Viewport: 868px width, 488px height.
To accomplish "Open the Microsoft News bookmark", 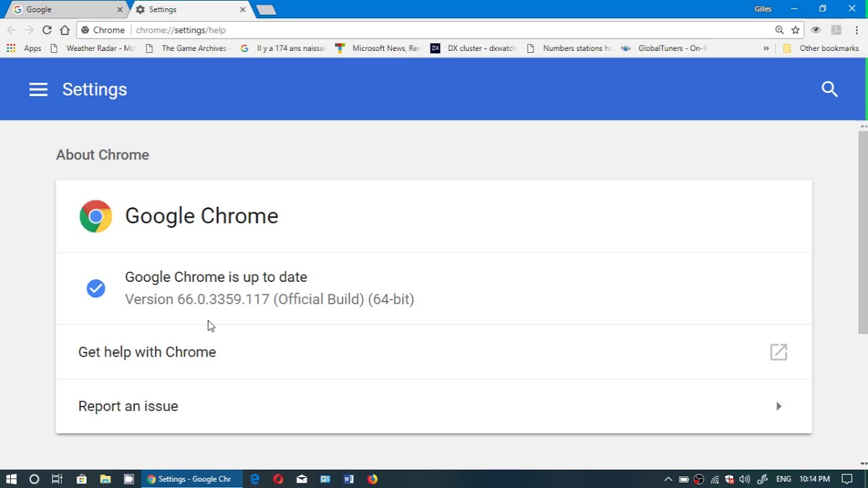I will click(378, 48).
